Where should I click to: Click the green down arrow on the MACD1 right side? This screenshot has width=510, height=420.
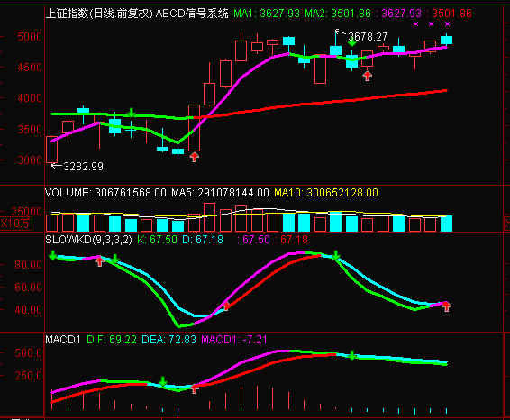[352, 355]
